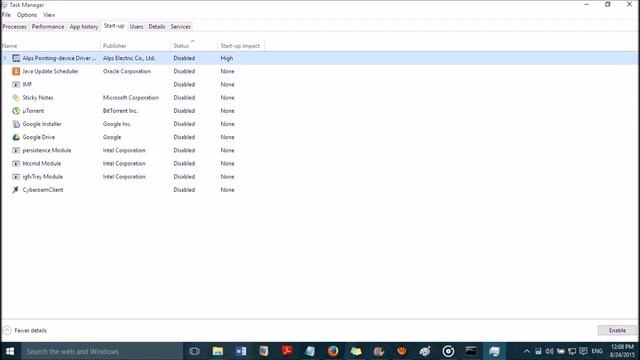Click the IMF row name

(27, 84)
